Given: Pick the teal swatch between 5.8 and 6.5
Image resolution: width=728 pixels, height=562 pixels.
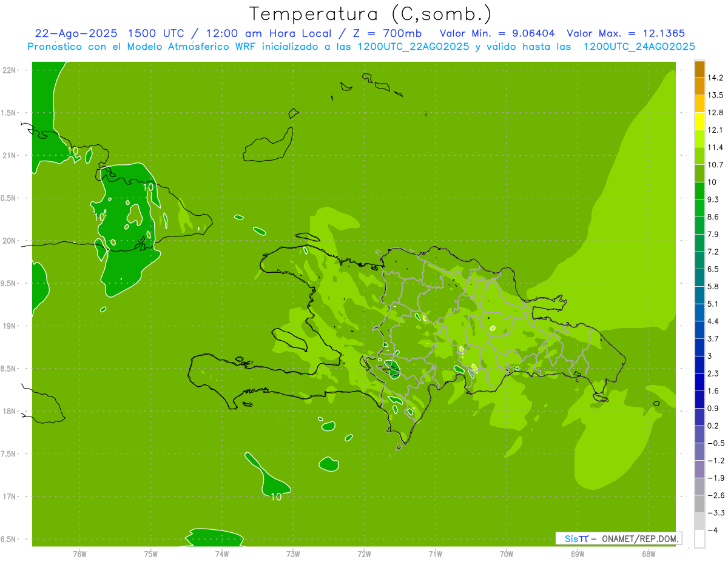Looking at the screenshot, I should pyautogui.click(x=699, y=278).
